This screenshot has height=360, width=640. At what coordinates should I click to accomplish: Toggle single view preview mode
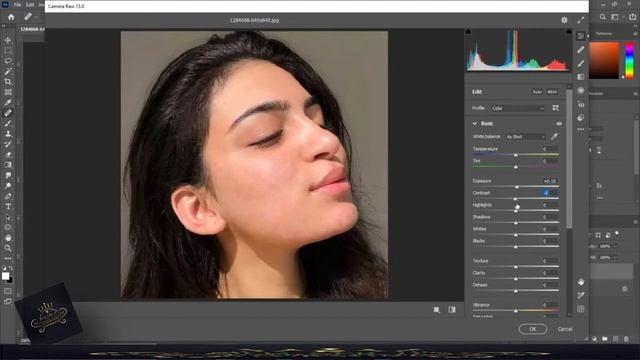436,310
